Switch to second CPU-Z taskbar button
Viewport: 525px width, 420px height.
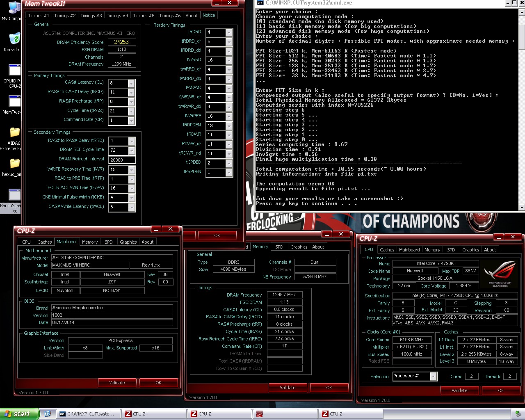point(220,414)
